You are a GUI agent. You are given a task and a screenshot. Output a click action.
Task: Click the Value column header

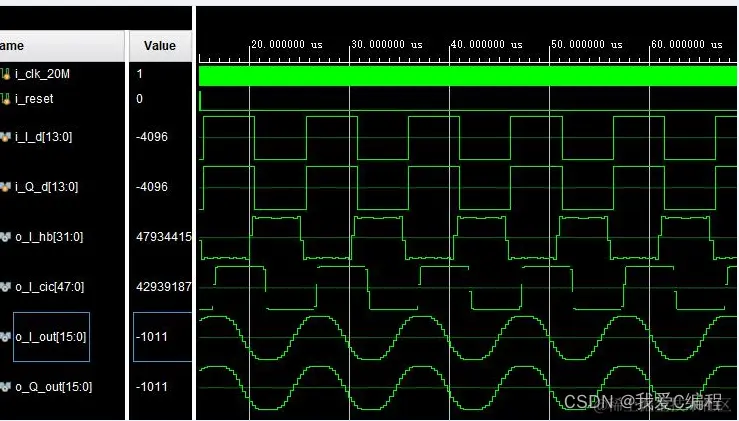(x=160, y=46)
